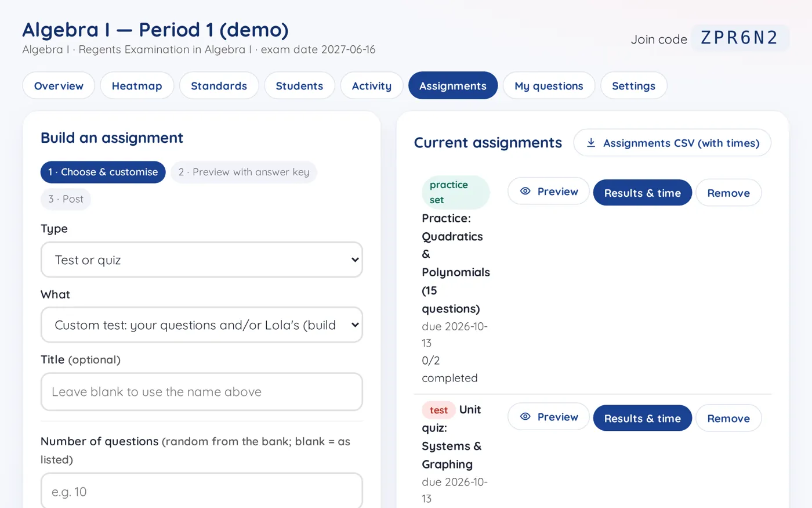
Task: Click the Practice: Quadratics & Polynomials assignment title
Action: pos(456,263)
